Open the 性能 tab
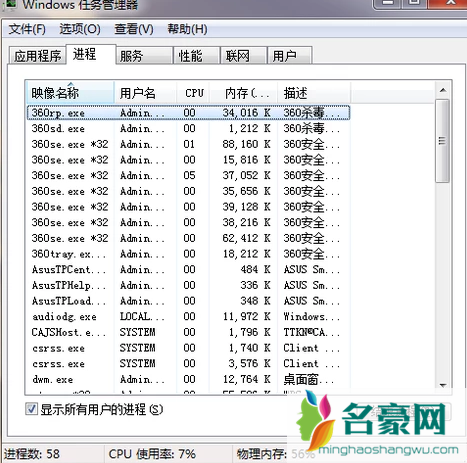 coord(197,55)
